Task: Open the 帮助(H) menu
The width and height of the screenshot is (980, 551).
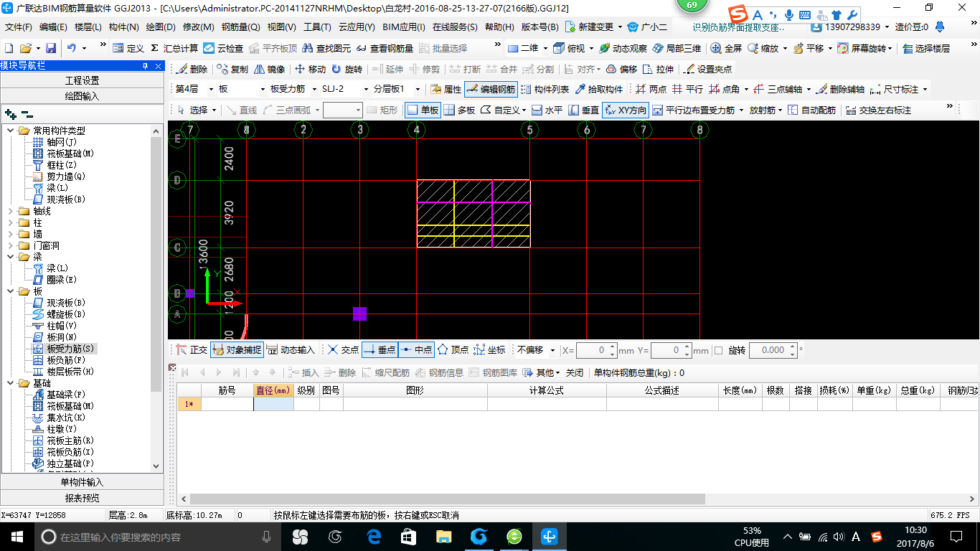Action: [x=499, y=27]
